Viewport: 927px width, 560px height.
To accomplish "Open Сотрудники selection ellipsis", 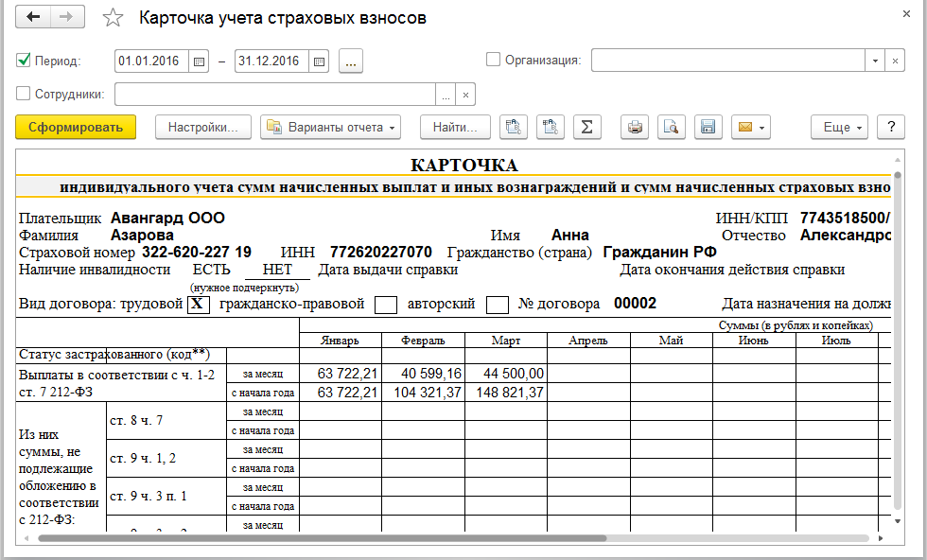I will click(446, 95).
